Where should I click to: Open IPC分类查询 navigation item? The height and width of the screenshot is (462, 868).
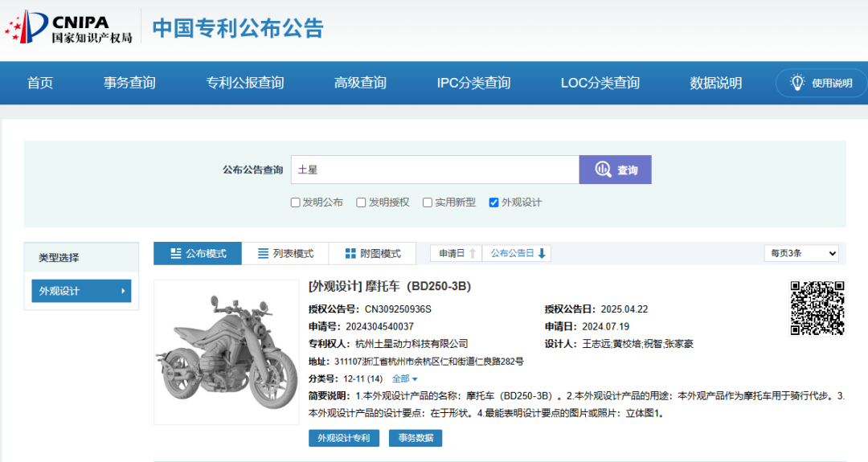(474, 83)
